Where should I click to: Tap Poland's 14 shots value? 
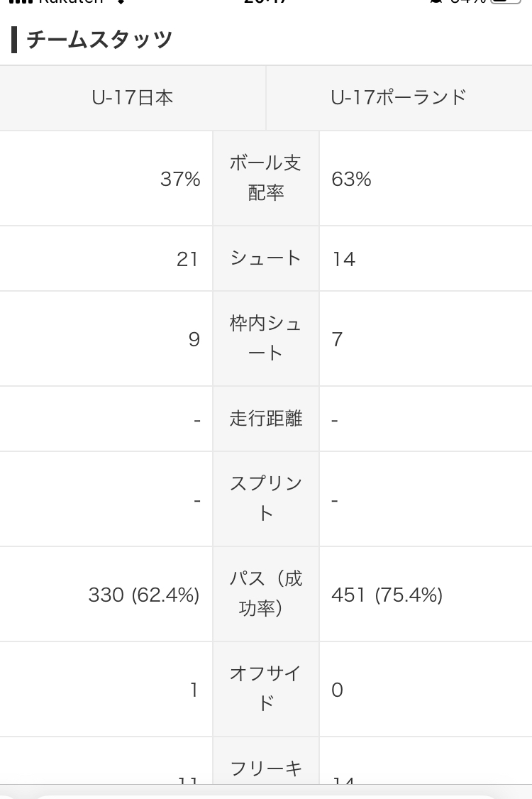click(343, 259)
